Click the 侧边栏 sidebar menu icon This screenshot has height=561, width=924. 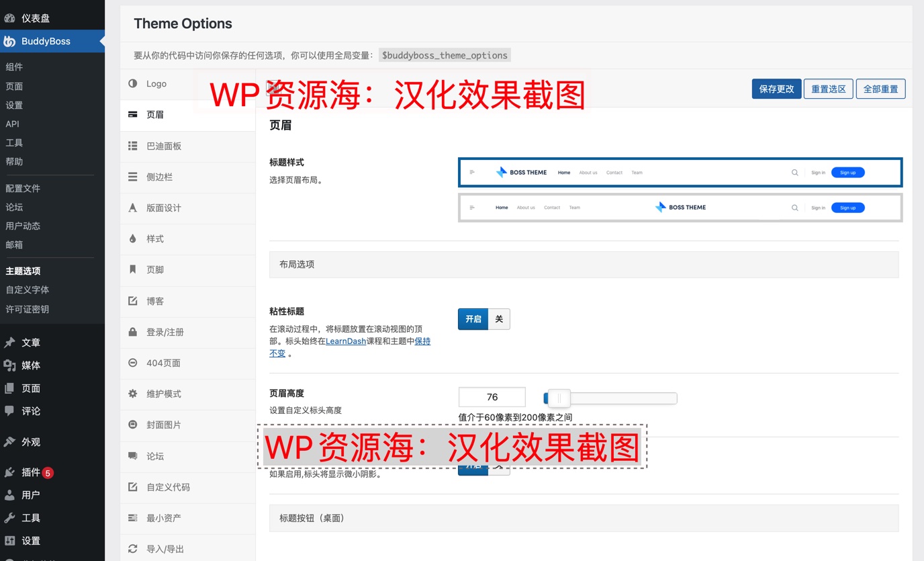tap(133, 177)
